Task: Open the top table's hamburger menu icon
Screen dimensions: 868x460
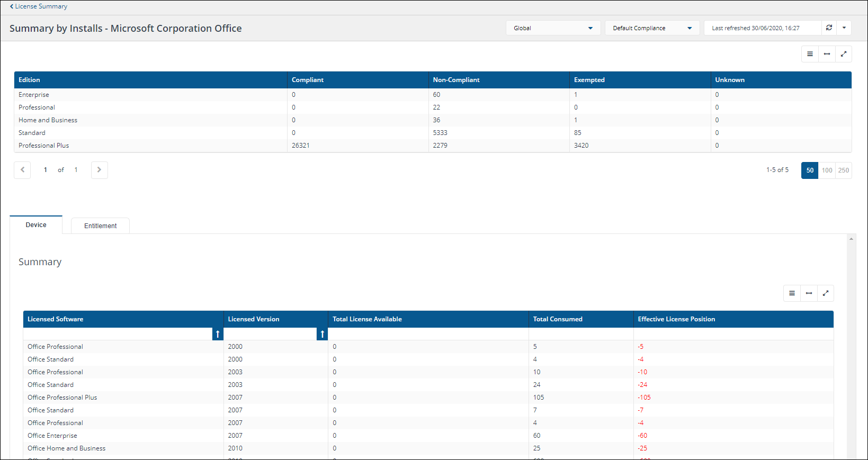Action: (810, 54)
